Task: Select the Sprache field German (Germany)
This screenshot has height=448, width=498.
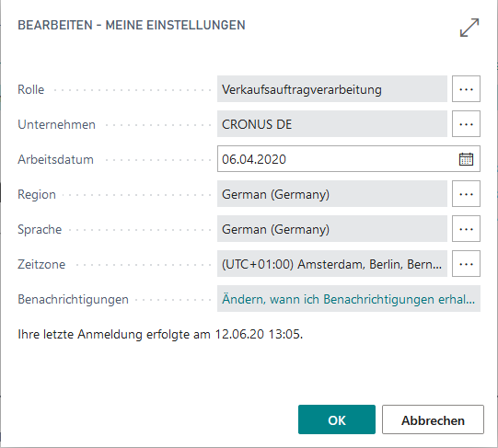Action: (x=332, y=229)
